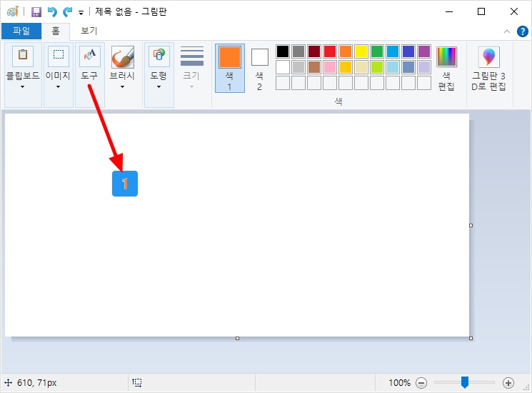Collapse the ribbon with the chevron

click(x=507, y=31)
